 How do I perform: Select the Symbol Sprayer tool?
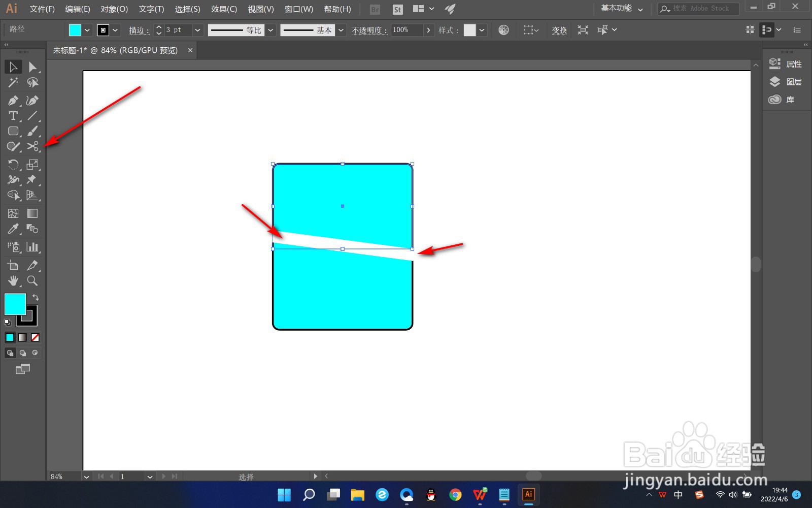[13, 247]
